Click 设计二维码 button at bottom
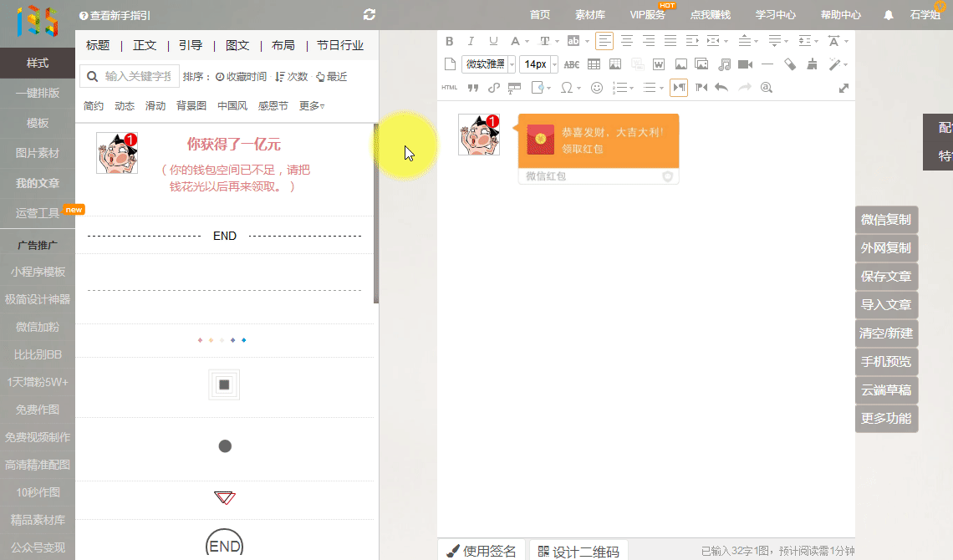Image resolution: width=953 pixels, height=560 pixels. 578,551
